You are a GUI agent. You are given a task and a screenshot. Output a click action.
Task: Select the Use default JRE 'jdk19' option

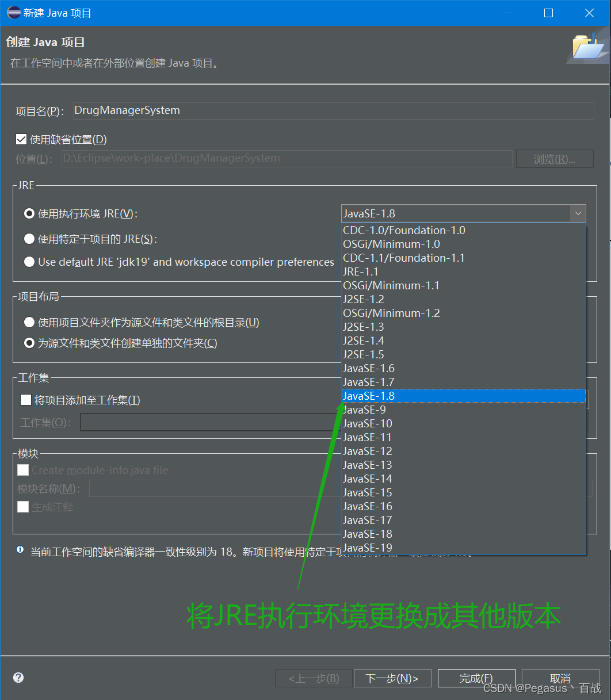[x=29, y=262]
